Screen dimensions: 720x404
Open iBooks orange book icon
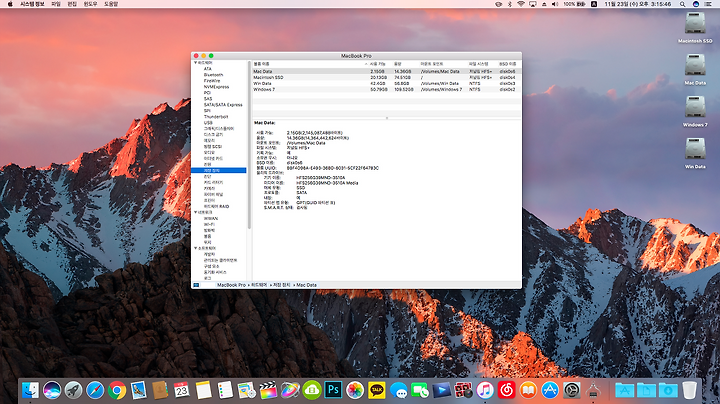(x=528, y=390)
